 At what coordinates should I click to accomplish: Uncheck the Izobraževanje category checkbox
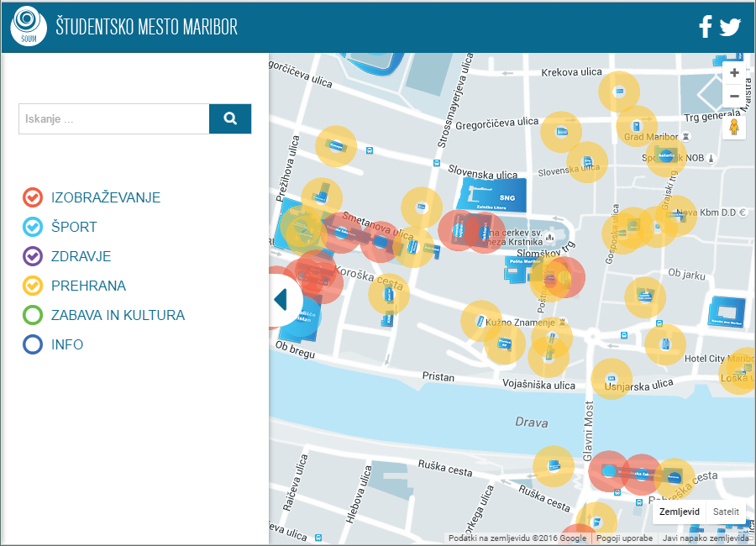click(x=32, y=197)
